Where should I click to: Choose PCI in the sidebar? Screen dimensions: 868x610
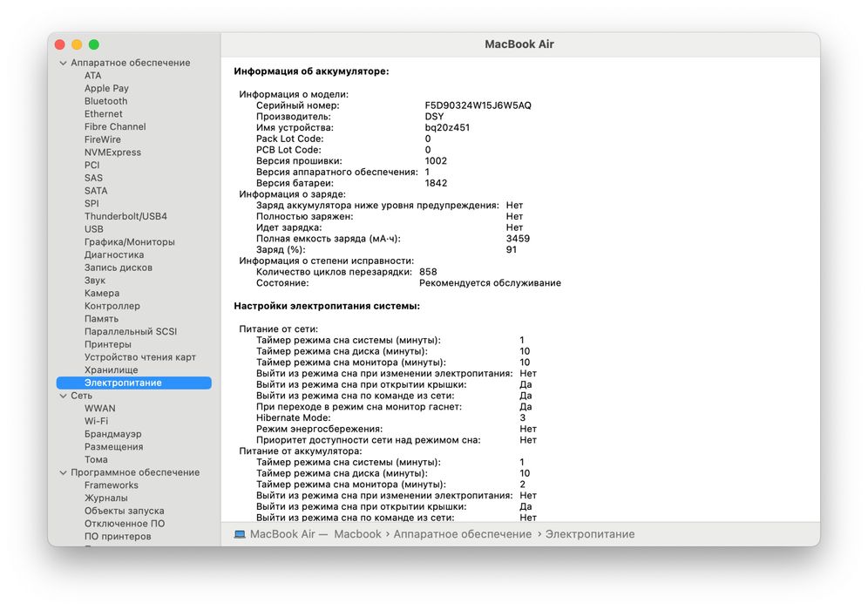(92, 165)
